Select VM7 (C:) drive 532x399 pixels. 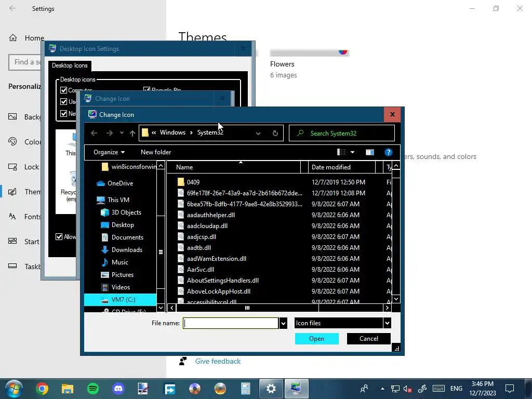click(x=120, y=300)
